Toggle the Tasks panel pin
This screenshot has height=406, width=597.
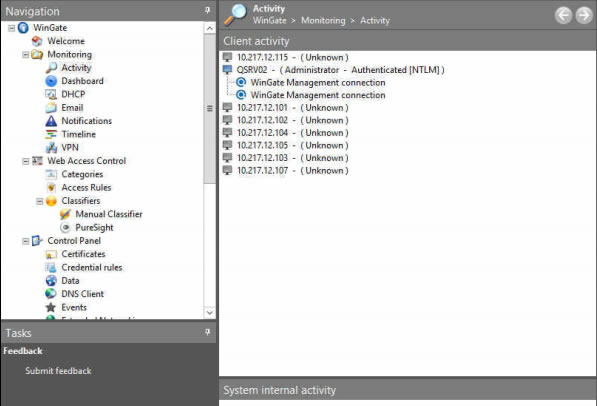pos(208,332)
